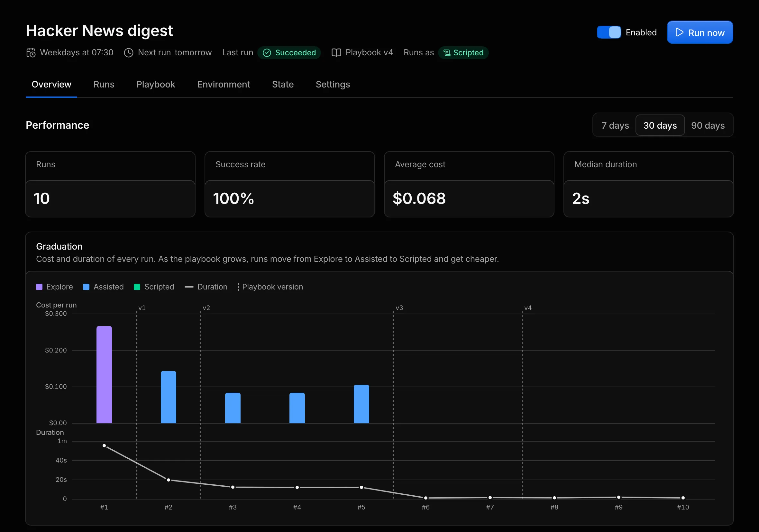Viewport: 759px width, 532px height.
Task: Click the purple Explore legend swatch
Action: [39, 287]
